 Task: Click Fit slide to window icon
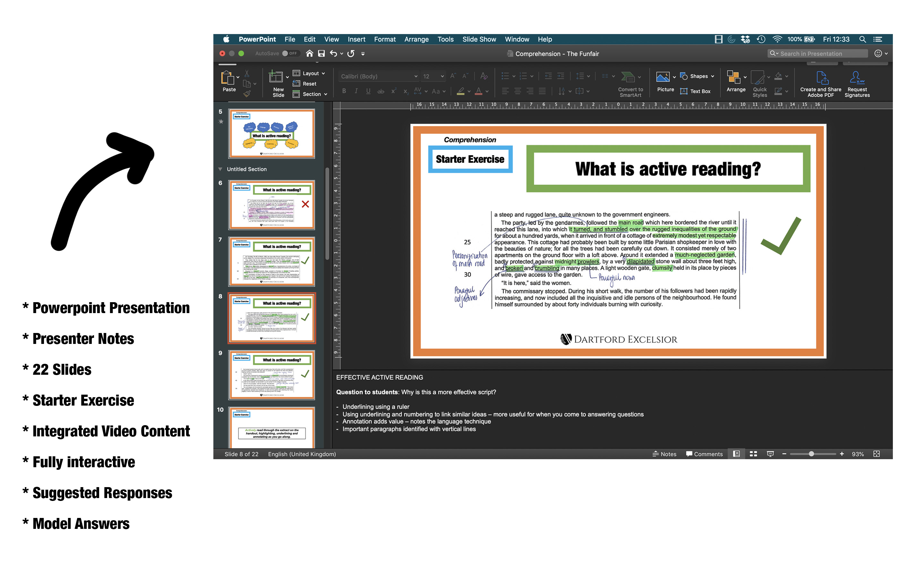point(877,454)
